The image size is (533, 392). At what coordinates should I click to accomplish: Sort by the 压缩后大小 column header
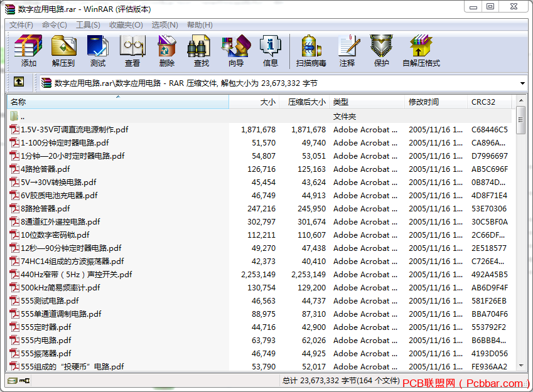point(304,102)
